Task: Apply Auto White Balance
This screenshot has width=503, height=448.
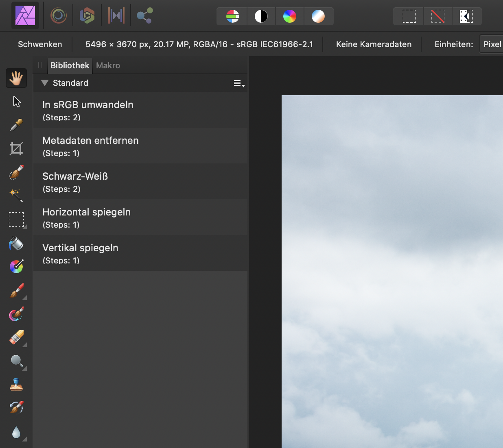Action: [x=318, y=16]
